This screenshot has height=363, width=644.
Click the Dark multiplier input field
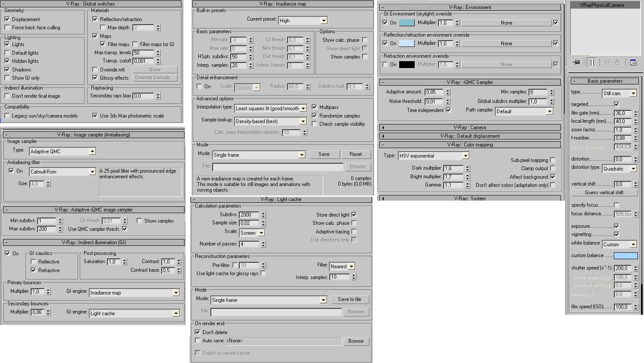(x=453, y=168)
